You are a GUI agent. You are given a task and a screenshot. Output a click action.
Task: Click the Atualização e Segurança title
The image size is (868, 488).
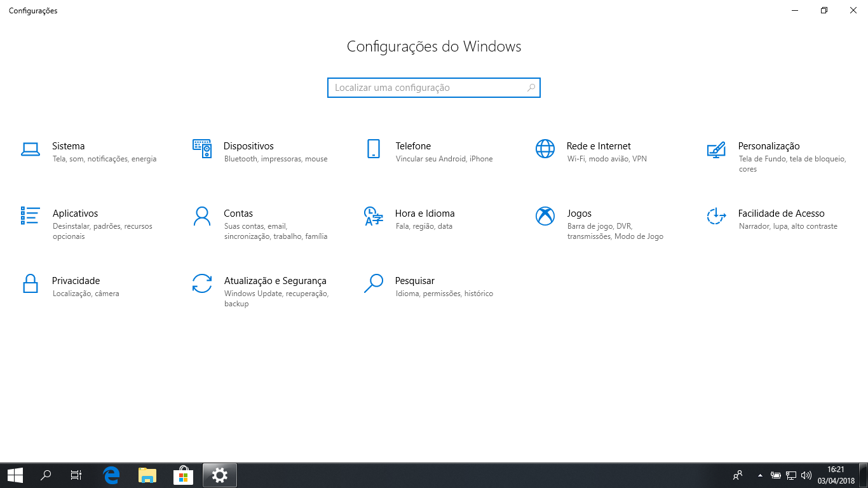click(x=275, y=281)
